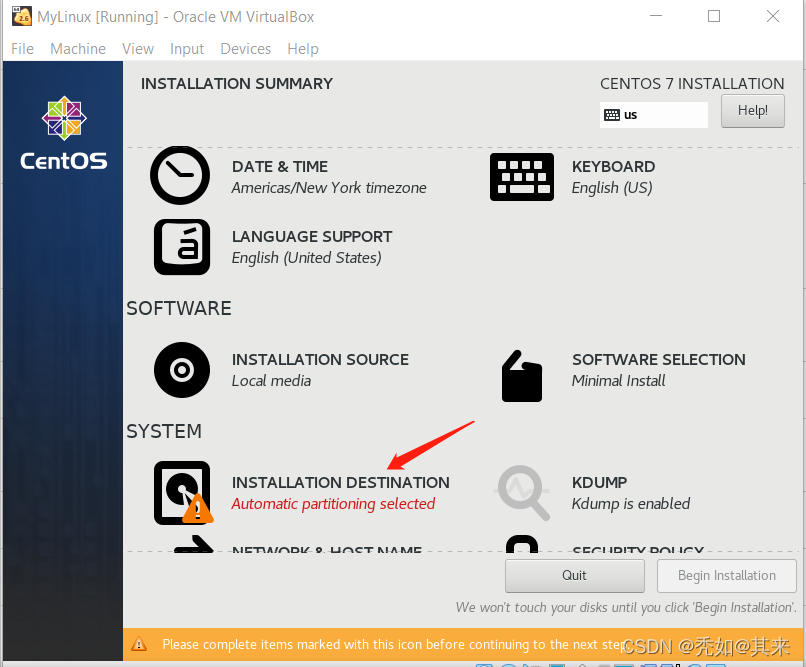
Task: Click the VirtualBox title bar icon
Action: point(22,16)
